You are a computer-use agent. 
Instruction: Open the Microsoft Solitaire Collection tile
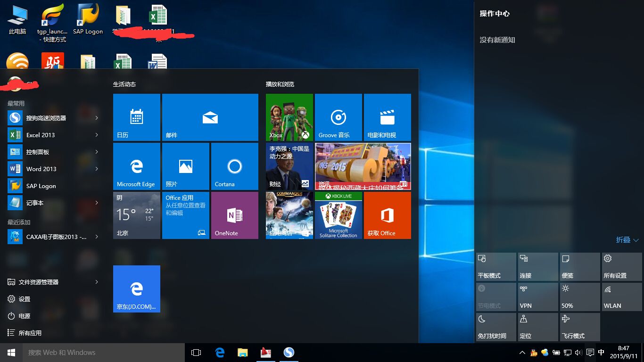[x=339, y=215]
